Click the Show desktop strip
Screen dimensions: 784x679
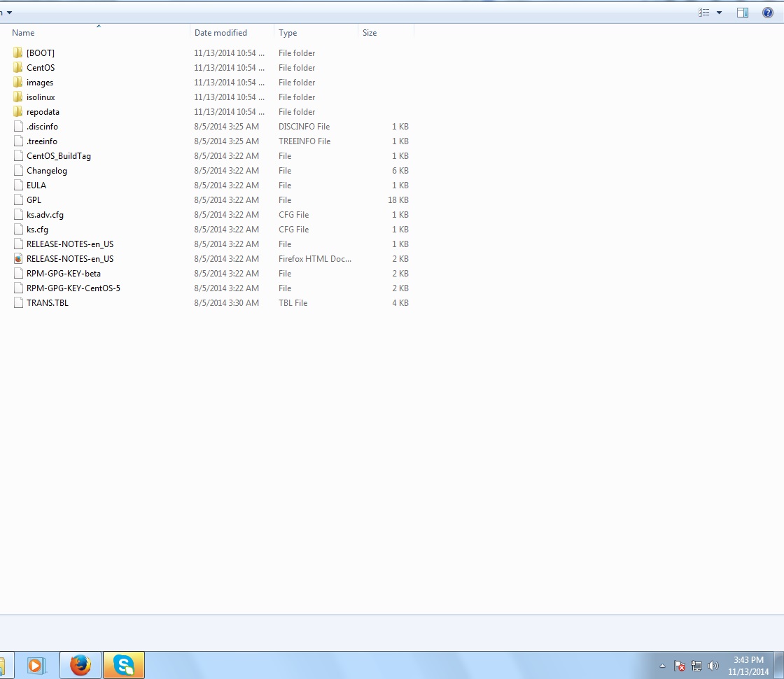click(x=779, y=665)
